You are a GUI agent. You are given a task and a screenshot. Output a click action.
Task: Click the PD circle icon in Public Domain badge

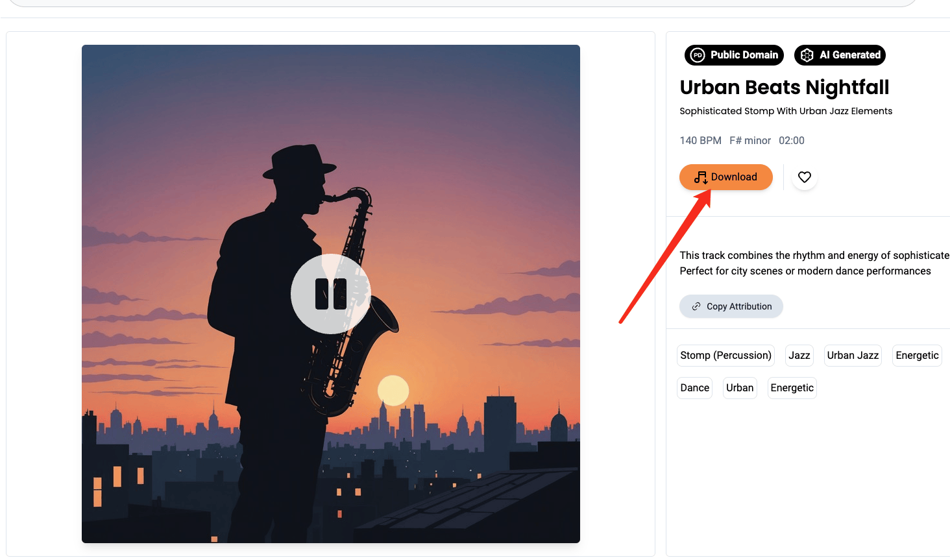point(698,55)
